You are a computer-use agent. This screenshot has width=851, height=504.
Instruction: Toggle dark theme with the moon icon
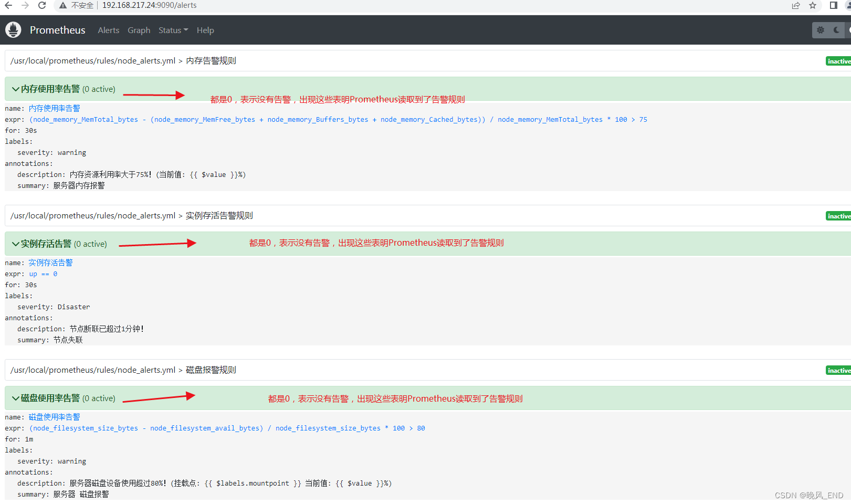coord(836,30)
